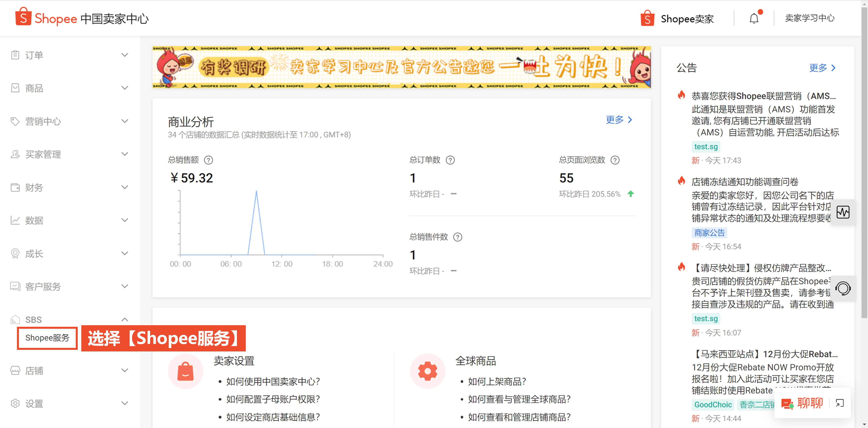Expand the 订单 menu chevron
Viewport: 868px width, 428px height.
click(125, 55)
